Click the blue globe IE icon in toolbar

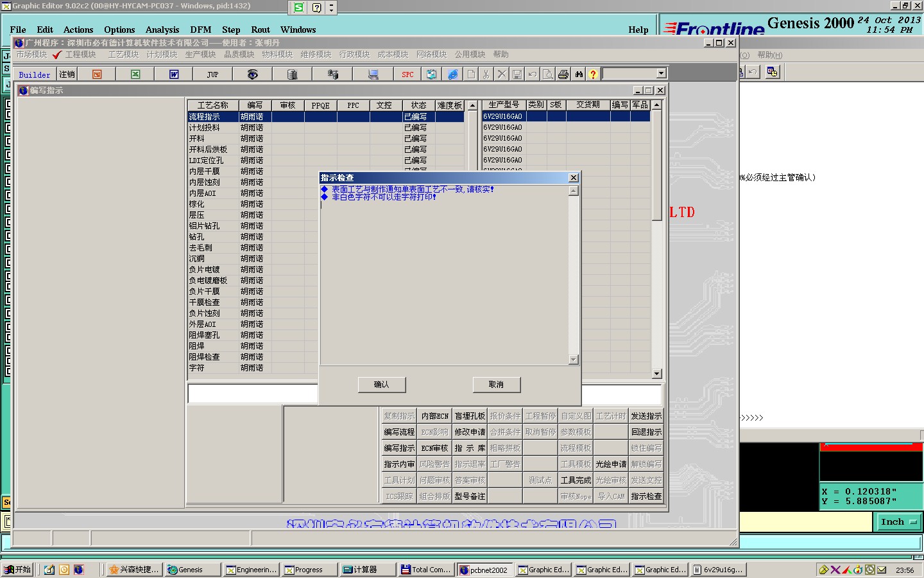tap(453, 74)
